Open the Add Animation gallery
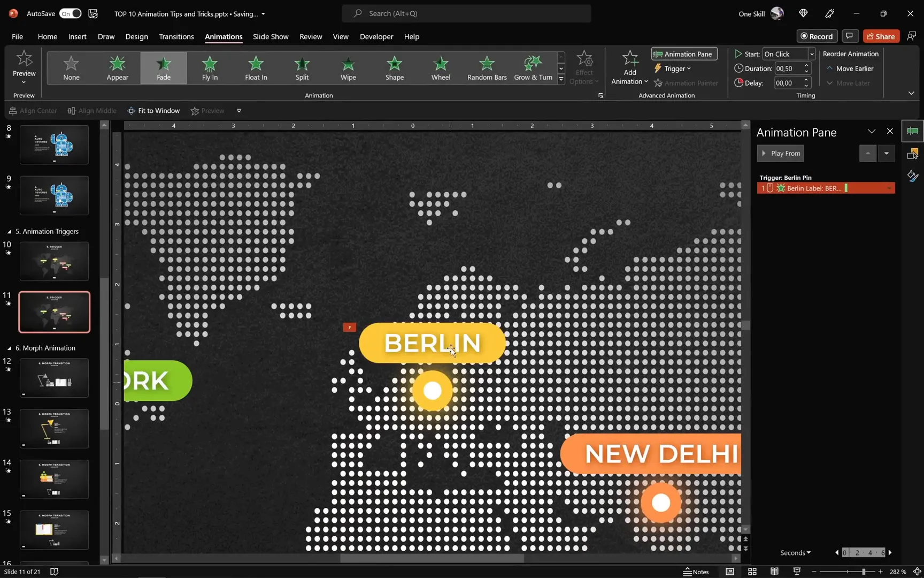The width and height of the screenshot is (924, 578). click(630, 67)
